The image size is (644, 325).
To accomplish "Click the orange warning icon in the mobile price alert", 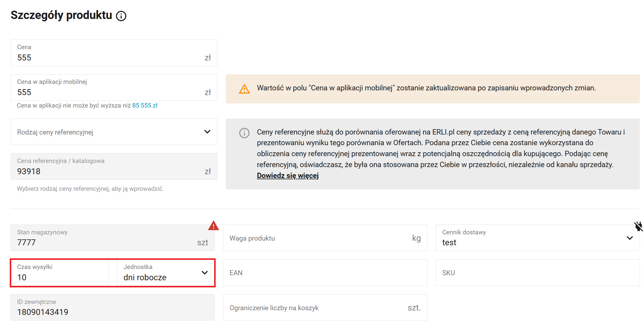I will click(x=244, y=89).
